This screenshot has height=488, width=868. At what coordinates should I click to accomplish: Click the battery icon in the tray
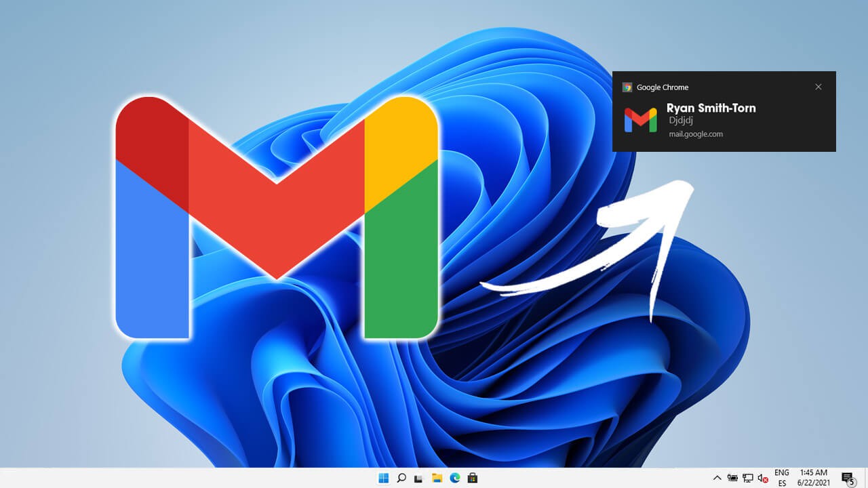pos(733,479)
